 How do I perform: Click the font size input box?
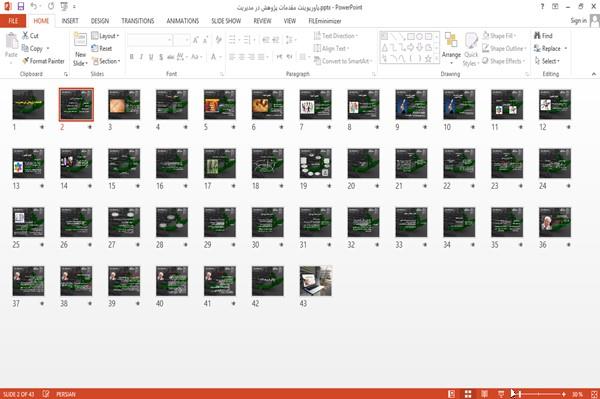[x=181, y=40]
